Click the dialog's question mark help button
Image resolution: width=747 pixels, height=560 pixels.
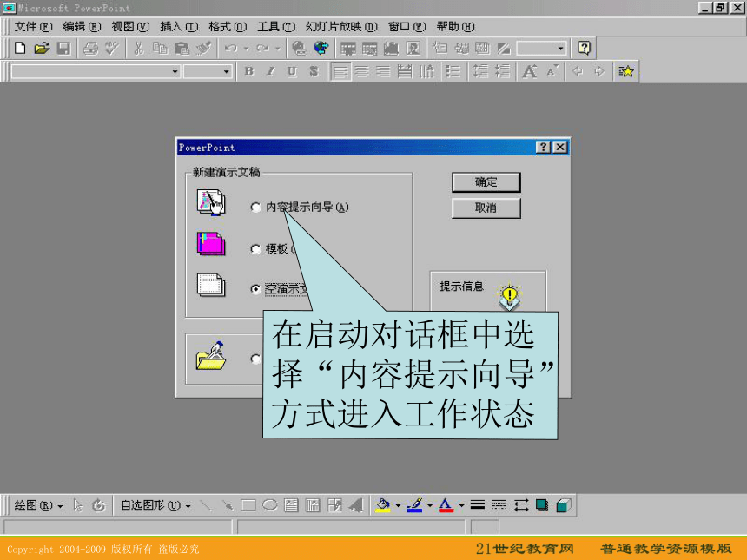543,147
